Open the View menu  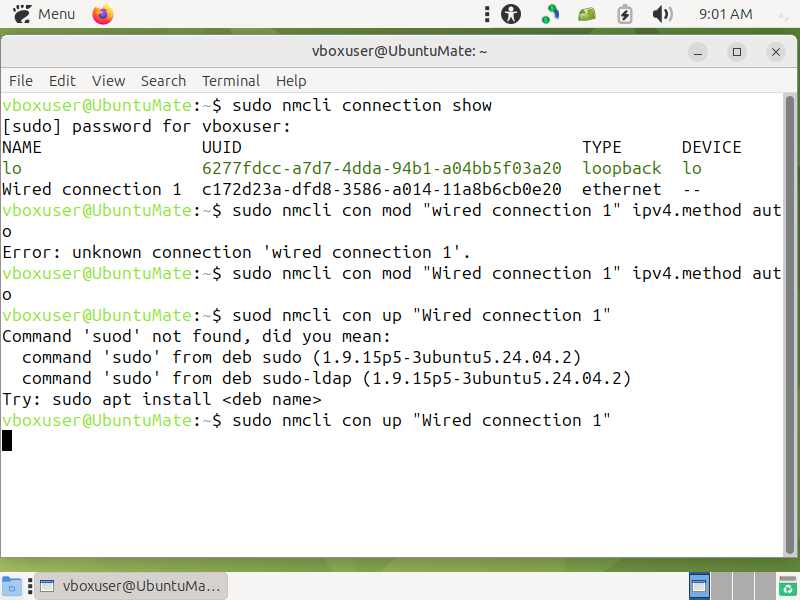pos(108,81)
